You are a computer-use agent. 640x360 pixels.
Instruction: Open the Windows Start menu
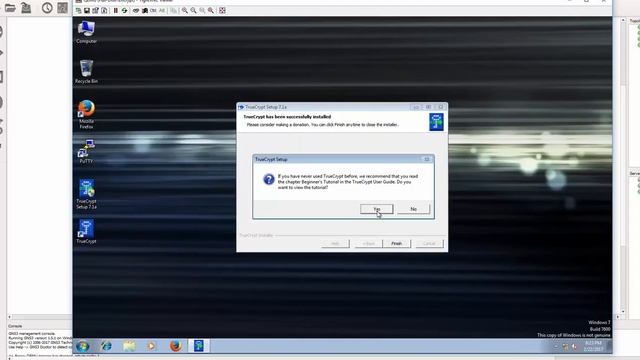click(82, 346)
